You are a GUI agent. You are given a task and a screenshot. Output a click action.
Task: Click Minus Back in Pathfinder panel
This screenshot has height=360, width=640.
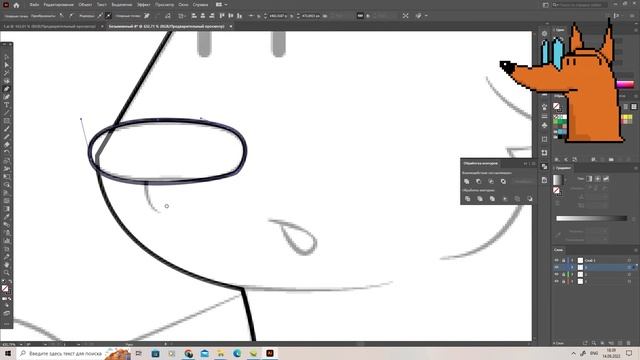530,199
